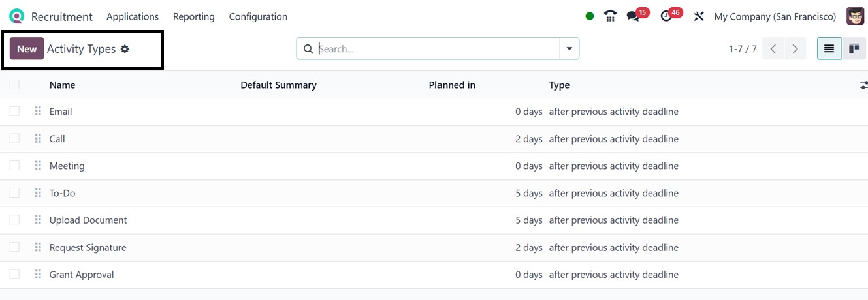Screen dimensions: 868x300
Task: Switch to the kanban view icon
Action: 854,49
